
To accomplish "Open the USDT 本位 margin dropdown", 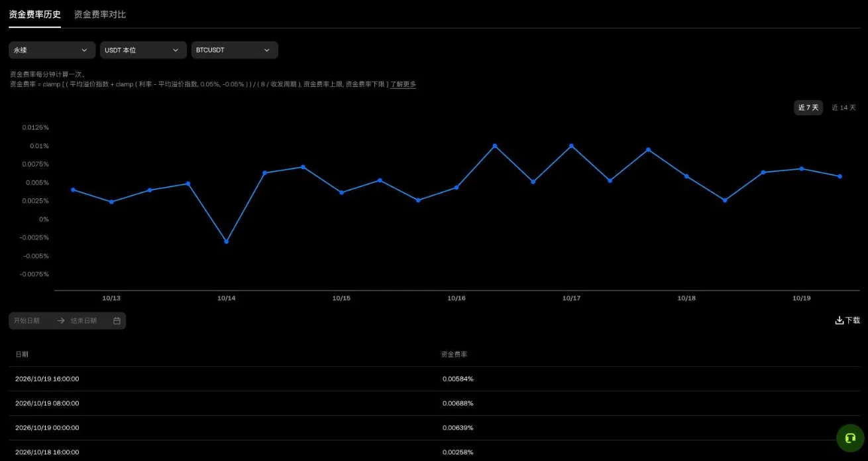I will click(144, 50).
